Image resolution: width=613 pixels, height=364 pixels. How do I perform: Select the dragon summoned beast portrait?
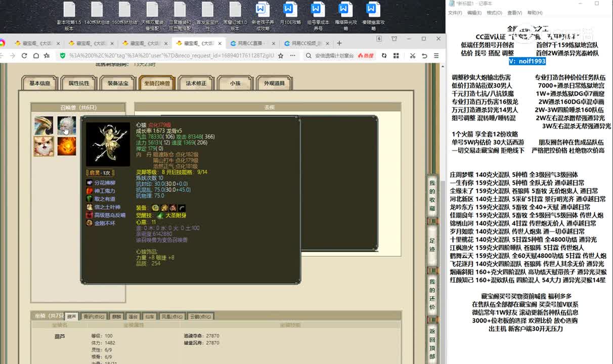click(x=43, y=125)
